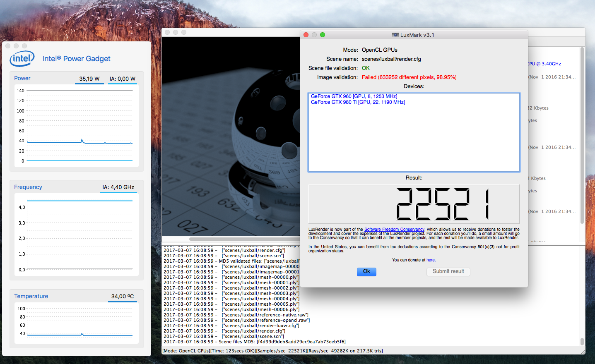Close the Intel Power Gadget window

pyautogui.click(x=8, y=46)
